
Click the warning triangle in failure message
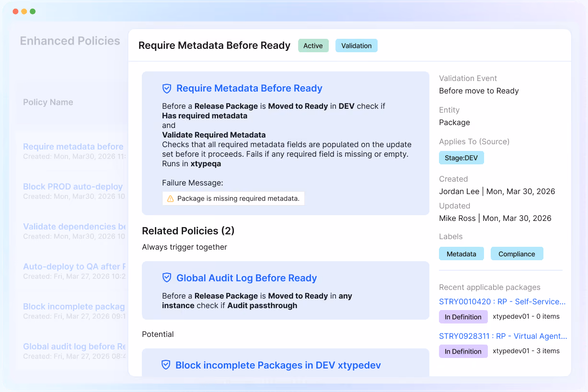tap(170, 198)
